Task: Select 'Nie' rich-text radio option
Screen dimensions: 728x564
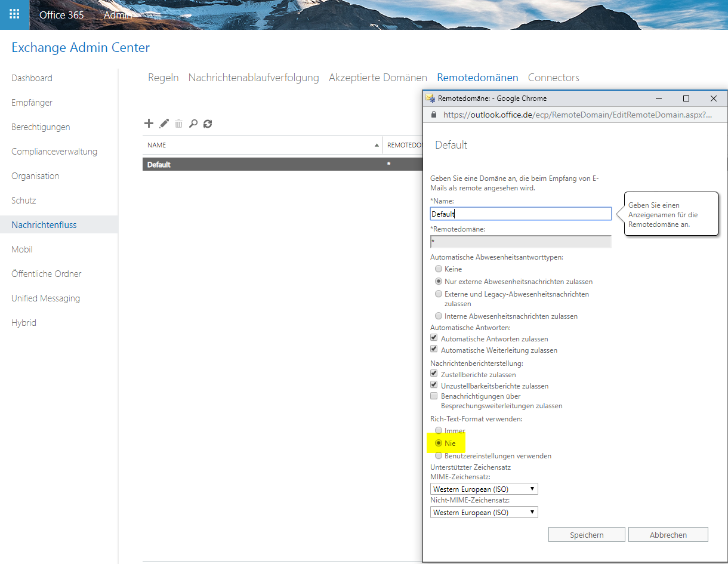Action: click(439, 443)
